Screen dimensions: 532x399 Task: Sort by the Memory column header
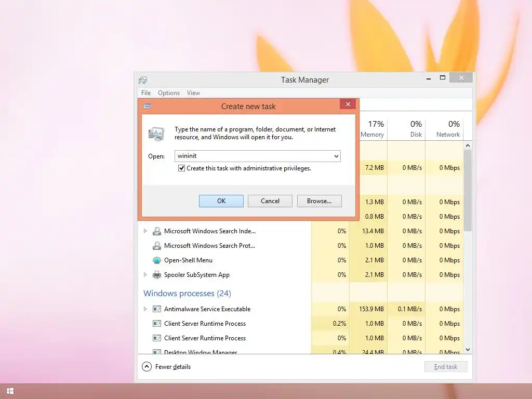pos(372,129)
